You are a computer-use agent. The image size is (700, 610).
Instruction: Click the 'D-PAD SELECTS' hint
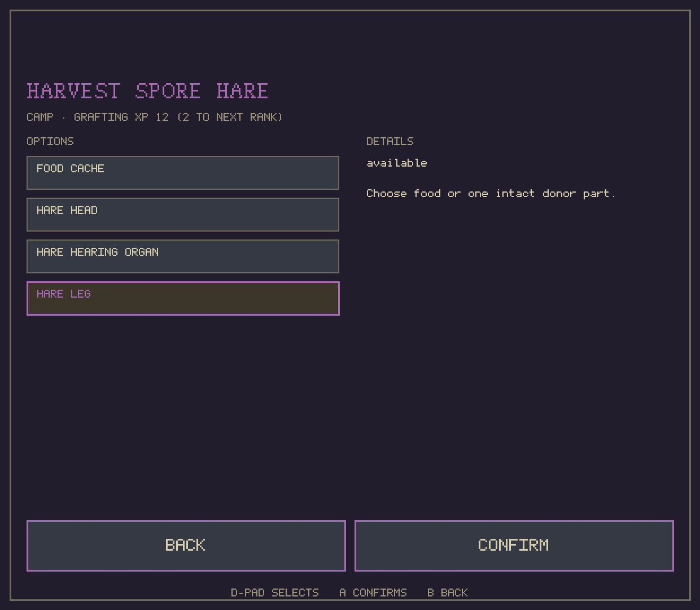(275, 592)
